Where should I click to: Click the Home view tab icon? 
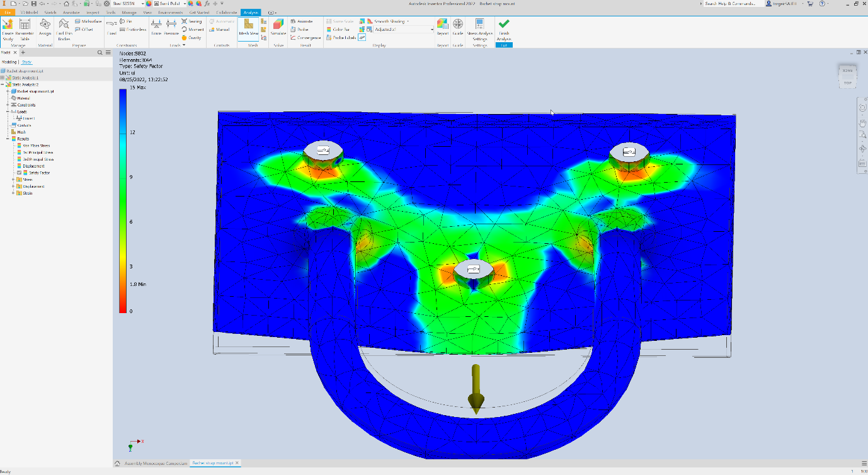click(x=117, y=463)
